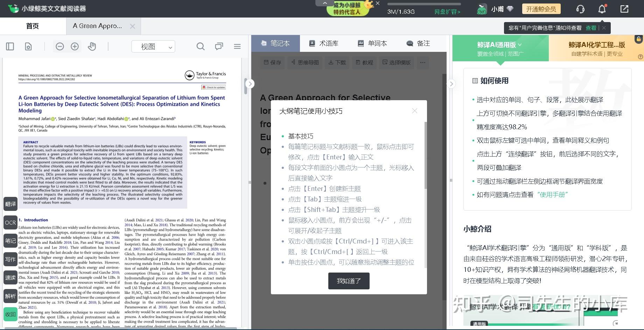Open the 笔记本 tab
The height and width of the screenshot is (330, 644).
click(275, 43)
